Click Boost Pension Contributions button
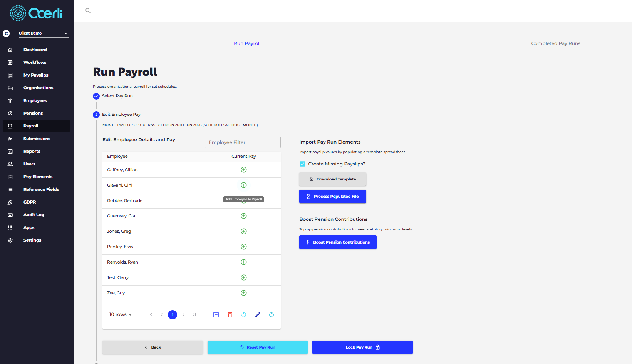 (x=338, y=242)
